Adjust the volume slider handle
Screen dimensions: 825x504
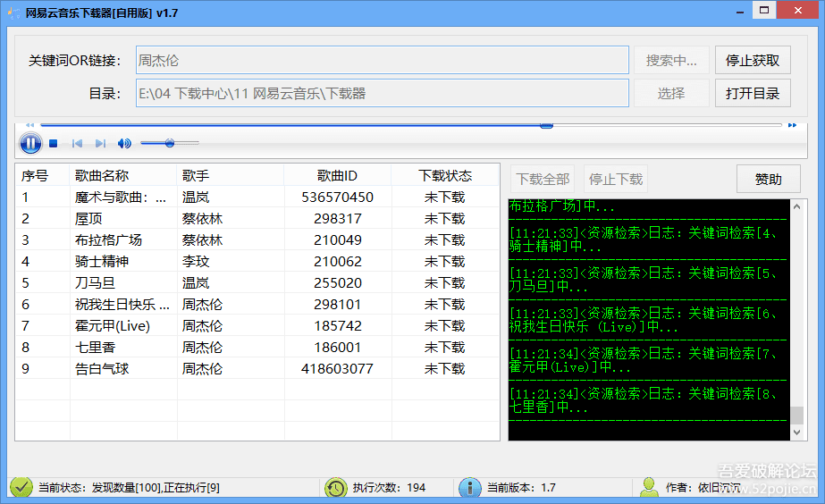click(170, 143)
